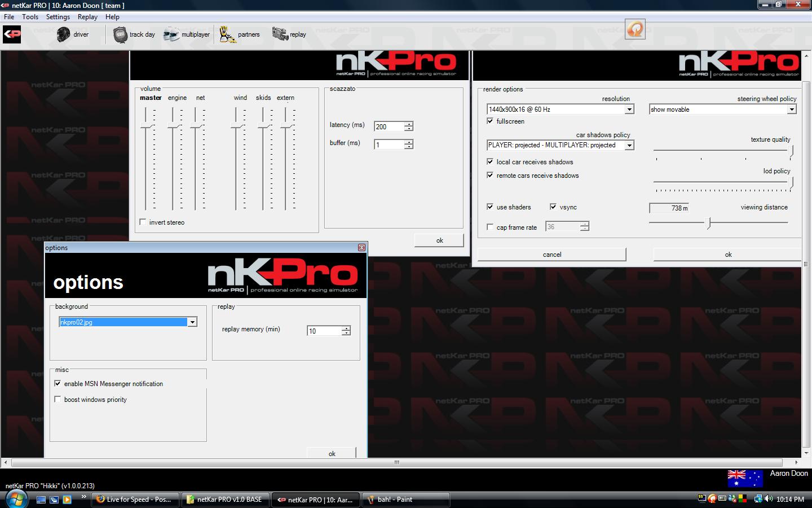Viewport: 812px width, 508px height.
Task: Adjust the viewing distance slider
Action: pyautogui.click(x=709, y=223)
